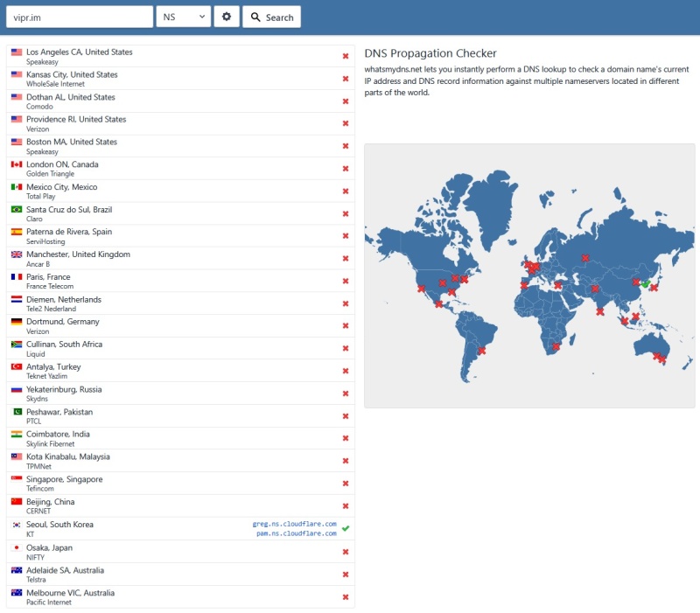
Task: Select the pam.ns.cloudflare.com result
Action: 297,533
